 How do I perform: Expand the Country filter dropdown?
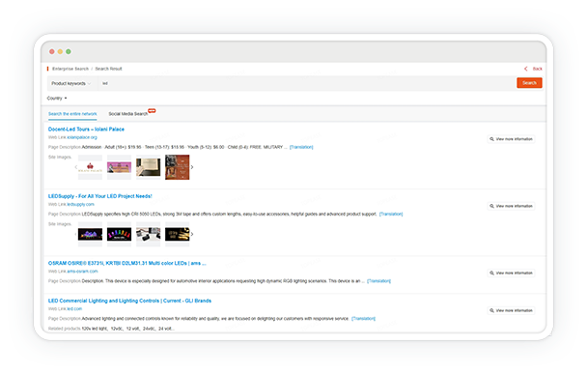(57, 99)
